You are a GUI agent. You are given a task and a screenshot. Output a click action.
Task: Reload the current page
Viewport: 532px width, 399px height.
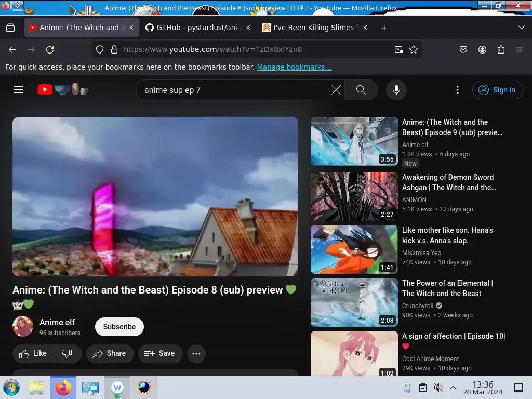[x=50, y=49]
